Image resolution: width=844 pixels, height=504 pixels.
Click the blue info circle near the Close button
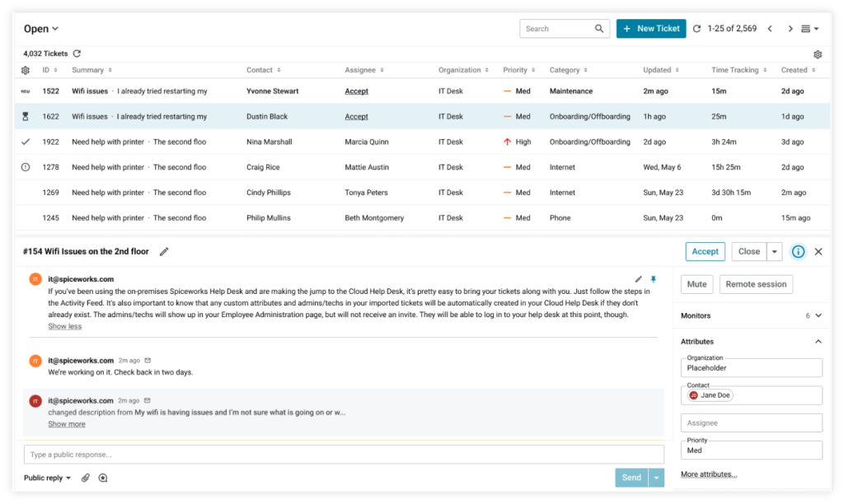pos(797,251)
